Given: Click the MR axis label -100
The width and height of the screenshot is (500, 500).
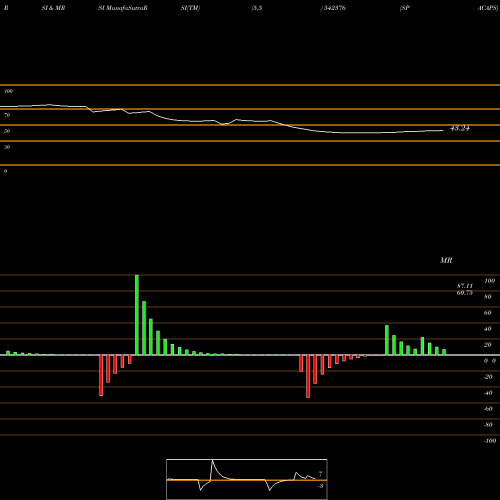Looking at the screenshot, I should click(490, 441).
